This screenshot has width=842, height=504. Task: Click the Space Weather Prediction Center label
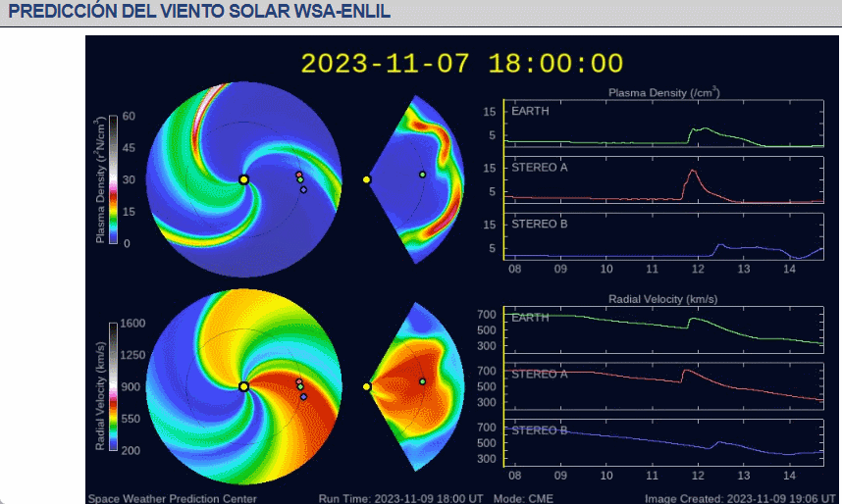pyautogui.click(x=173, y=498)
